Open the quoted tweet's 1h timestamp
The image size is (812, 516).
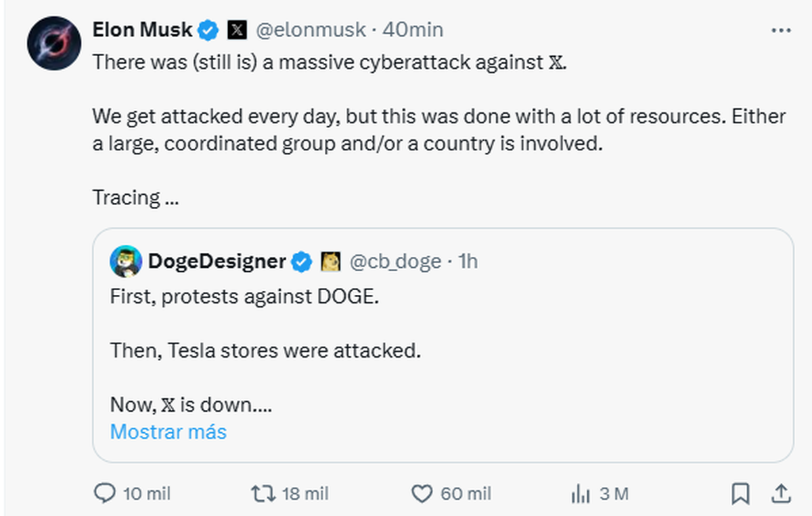click(x=468, y=262)
